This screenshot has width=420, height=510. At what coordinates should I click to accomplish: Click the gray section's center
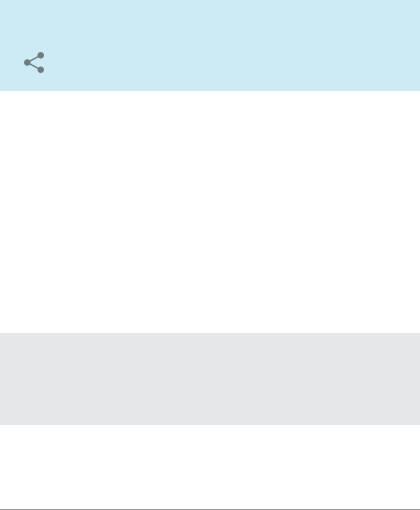click(210, 379)
